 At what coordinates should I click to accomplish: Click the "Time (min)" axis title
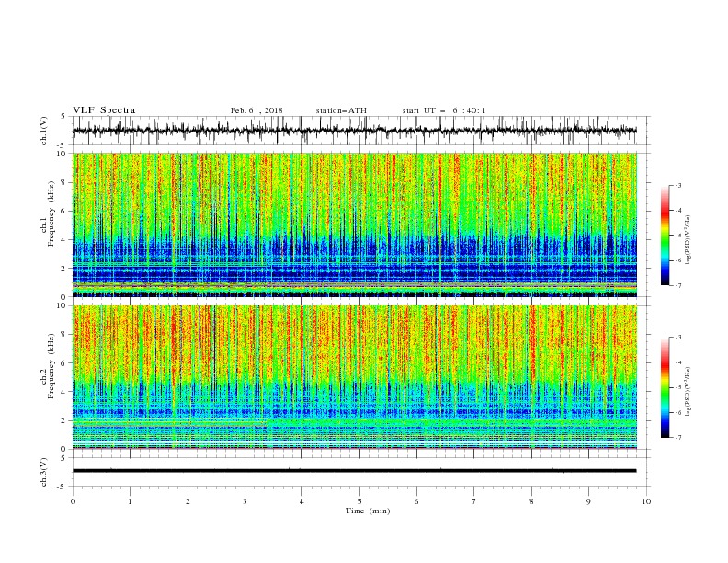pos(368,511)
